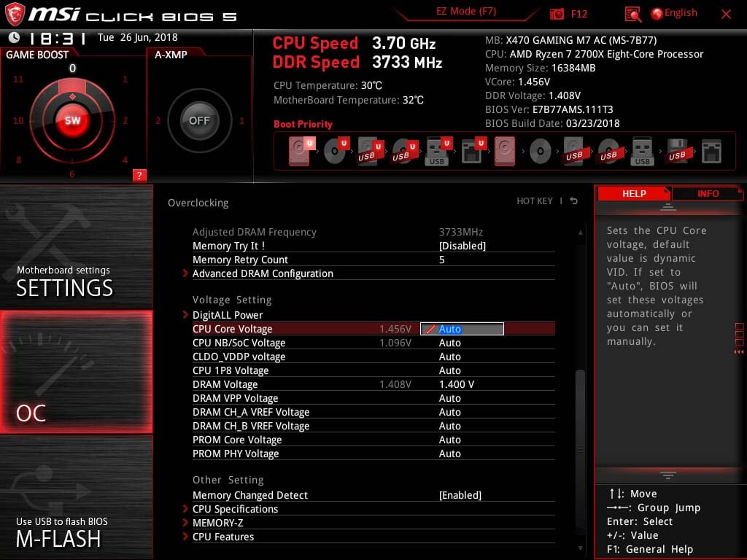Go back using the return arrow icon
This screenshot has width=747, height=560.
(574, 201)
